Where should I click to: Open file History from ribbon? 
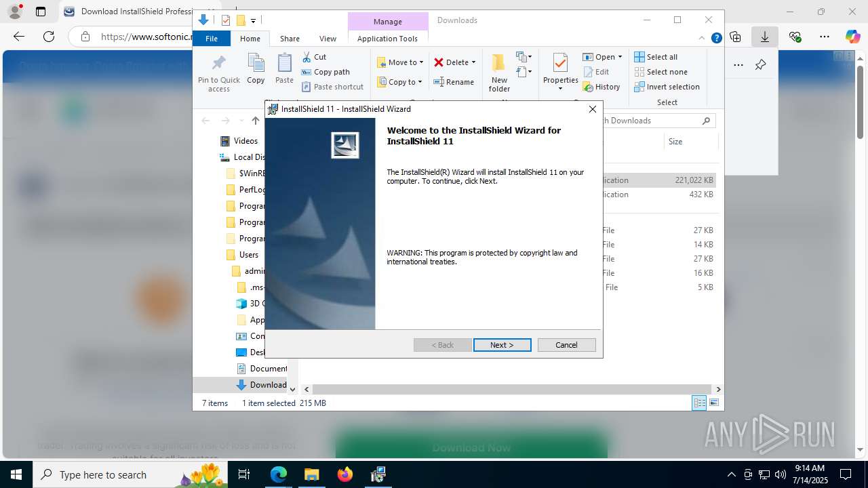(x=601, y=87)
